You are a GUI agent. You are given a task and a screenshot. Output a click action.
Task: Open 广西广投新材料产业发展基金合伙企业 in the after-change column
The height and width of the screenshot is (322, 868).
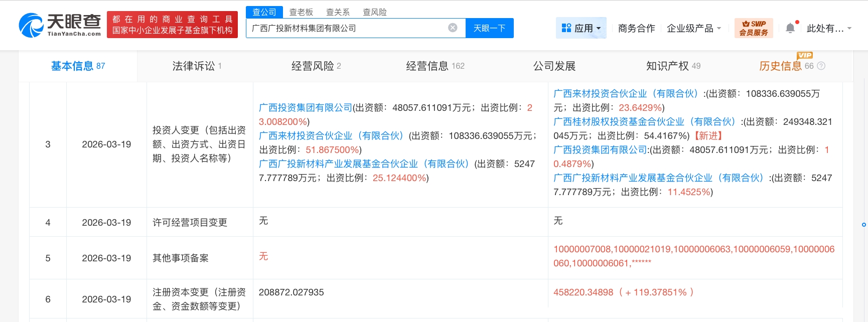(658, 178)
